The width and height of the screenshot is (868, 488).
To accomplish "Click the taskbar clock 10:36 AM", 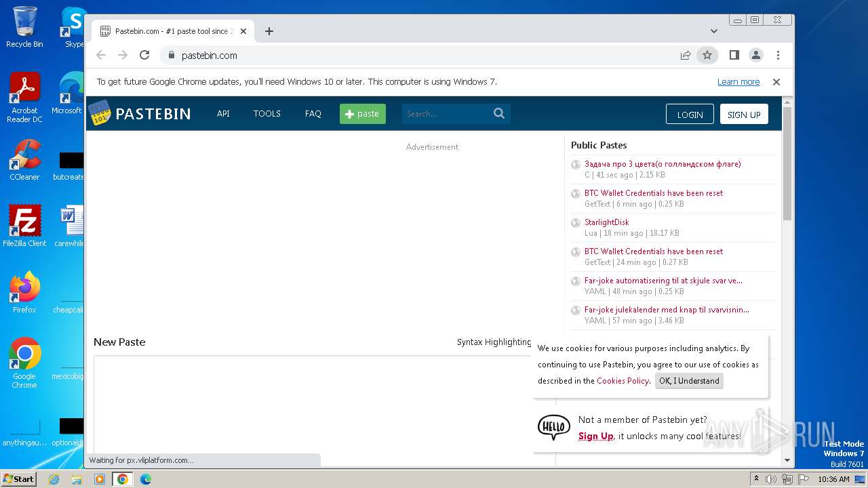I will click(x=833, y=479).
